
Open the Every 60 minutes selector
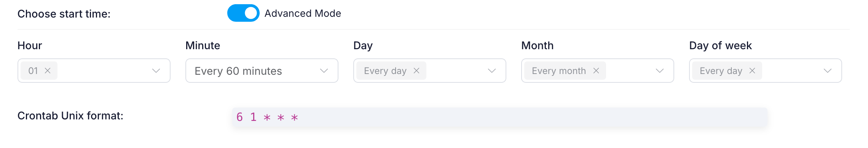click(x=262, y=71)
